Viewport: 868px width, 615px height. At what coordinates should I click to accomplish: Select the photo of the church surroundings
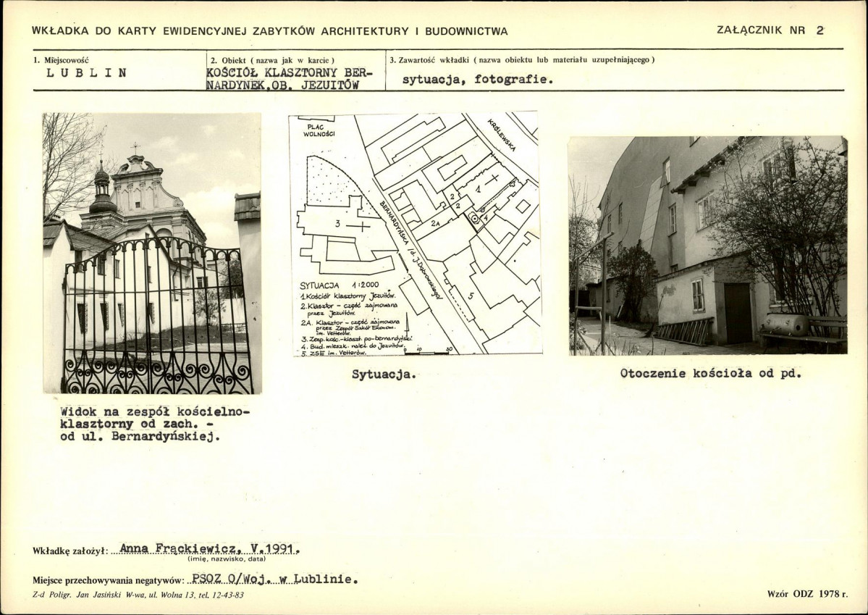pos(707,245)
